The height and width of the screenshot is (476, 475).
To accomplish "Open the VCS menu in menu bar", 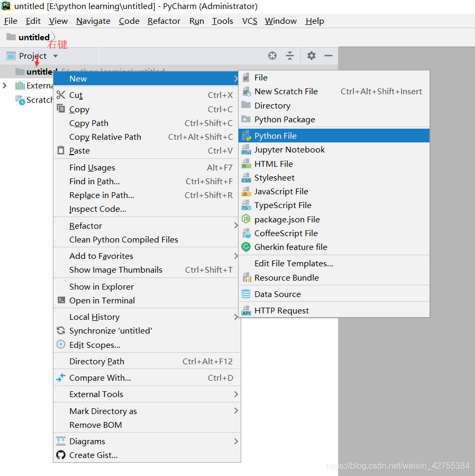I will [x=250, y=21].
